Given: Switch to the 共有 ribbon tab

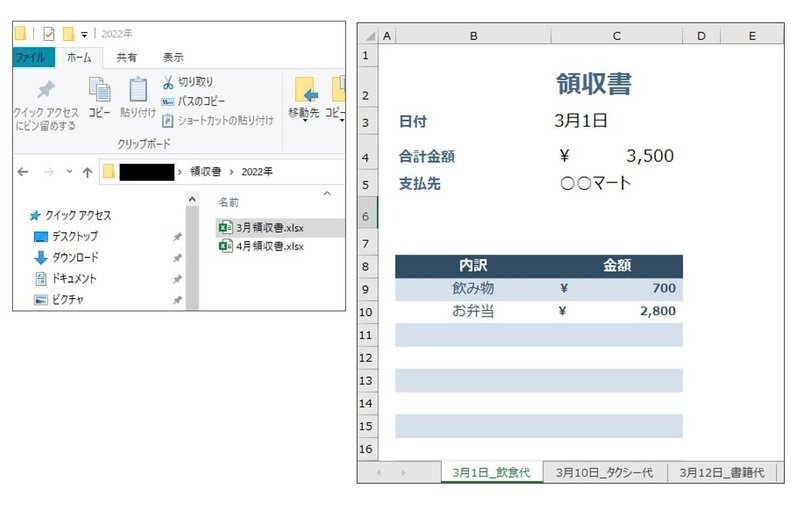Looking at the screenshot, I should point(126,58).
